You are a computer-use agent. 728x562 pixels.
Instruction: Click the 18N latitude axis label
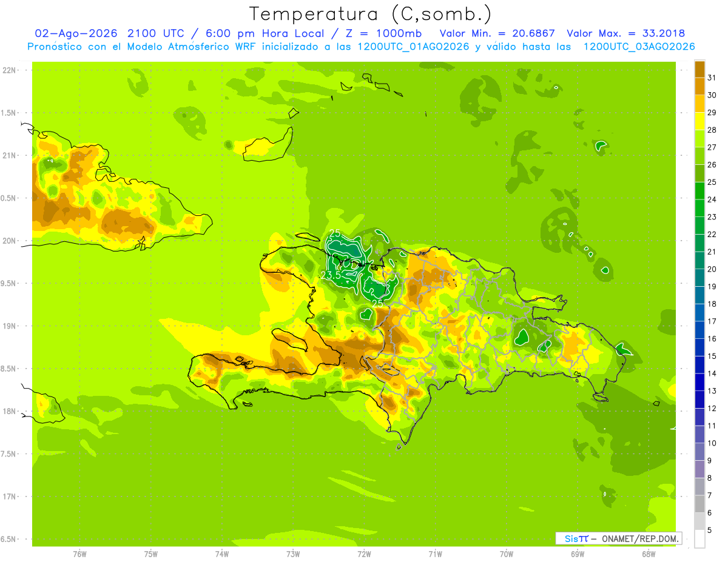[x=9, y=412]
